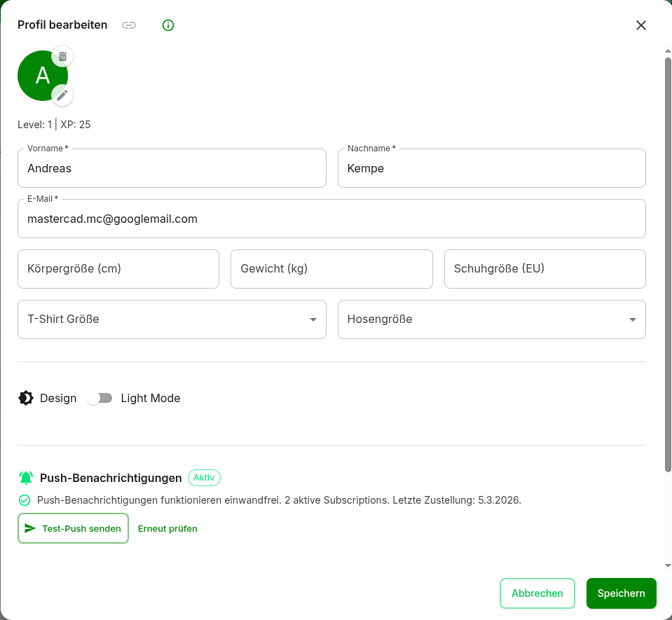The image size is (672, 620).
Task: Click into the Vorname field
Action: pyautogui.click(x=172, y=168)
